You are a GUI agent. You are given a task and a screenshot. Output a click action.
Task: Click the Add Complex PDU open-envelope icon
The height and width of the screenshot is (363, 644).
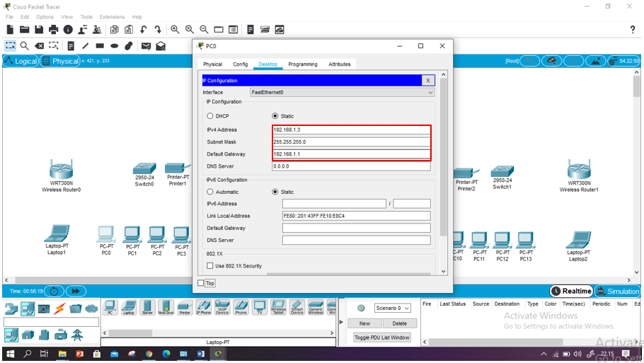point(161,45)
